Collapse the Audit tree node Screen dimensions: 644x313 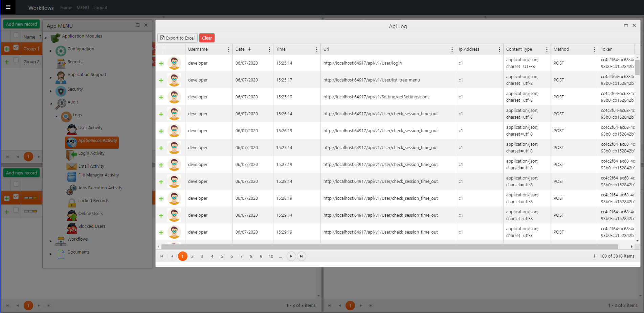click(51, 104)
